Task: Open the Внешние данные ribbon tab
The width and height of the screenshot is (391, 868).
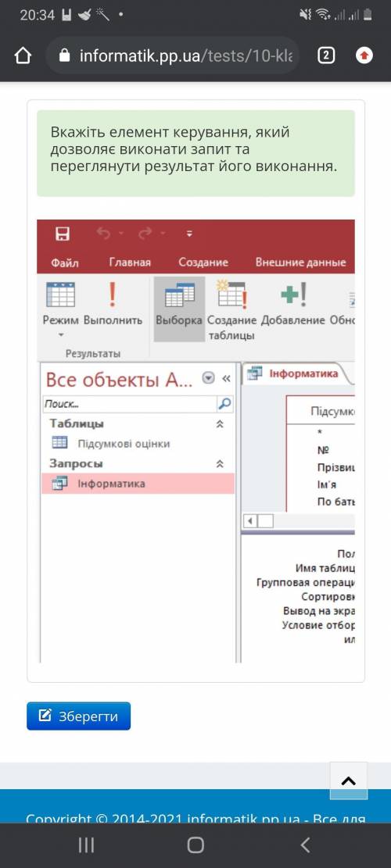Action: click(301, 263)
